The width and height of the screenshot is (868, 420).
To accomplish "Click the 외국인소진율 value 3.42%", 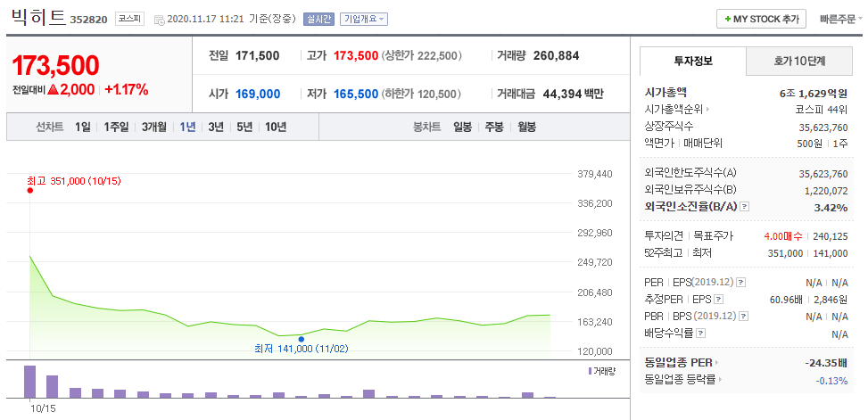I will click(x=832, y=208).
